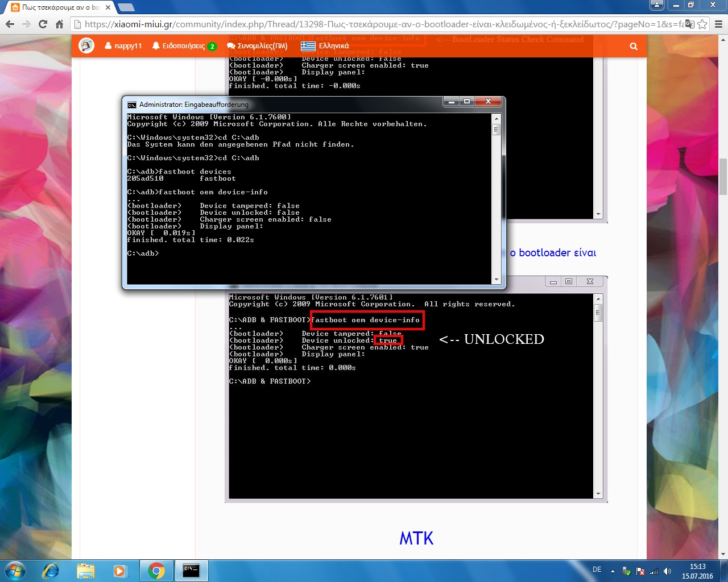Bookmark this page with the star icon
Image resolution: width=728 pixels, height=582 pixels.
(x=702, y=24)
